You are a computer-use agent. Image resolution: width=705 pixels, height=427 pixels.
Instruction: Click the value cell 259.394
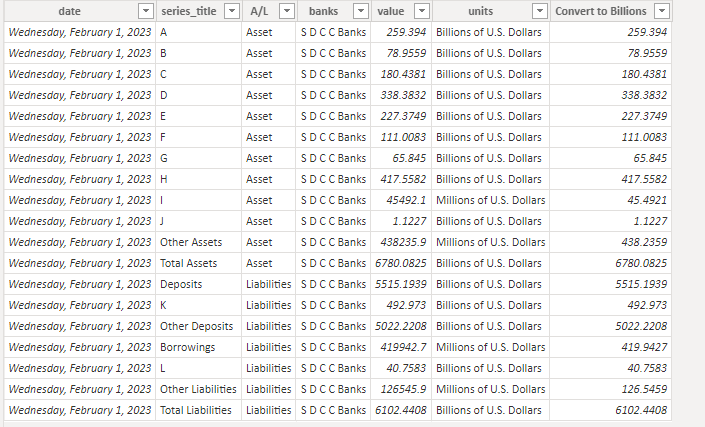(x=401, y=32)
